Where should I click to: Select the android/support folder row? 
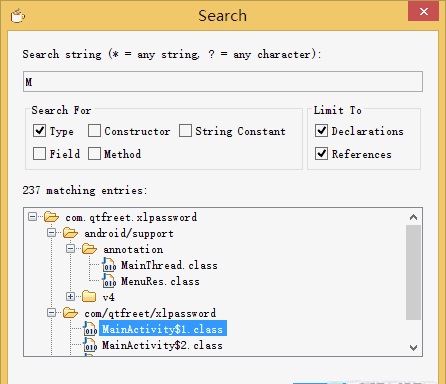tap(129, 233)
